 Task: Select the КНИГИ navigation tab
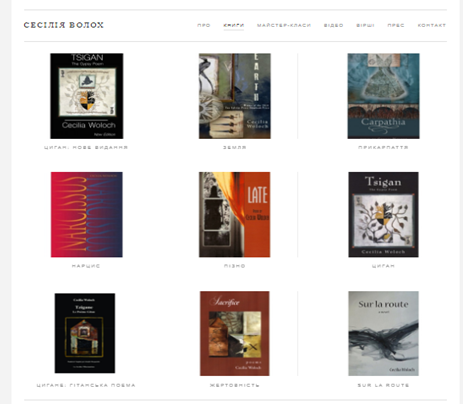click(234, 25)
